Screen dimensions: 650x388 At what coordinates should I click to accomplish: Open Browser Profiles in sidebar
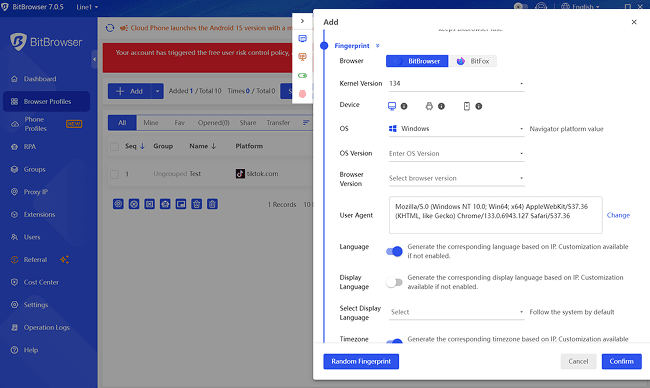[46, 102]
